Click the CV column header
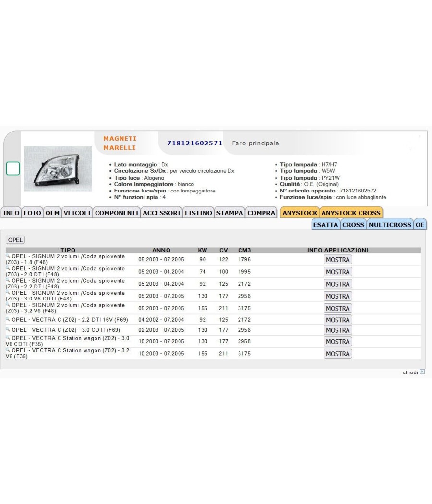Image resolution: width=432 pixels, height=504 pixels. (x=223, y=250)
